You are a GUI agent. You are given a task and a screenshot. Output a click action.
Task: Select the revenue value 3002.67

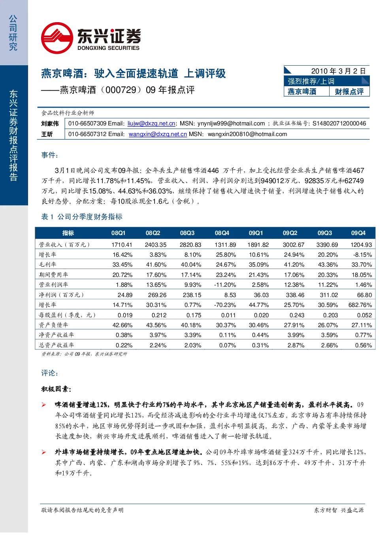(x=294, y=245)
